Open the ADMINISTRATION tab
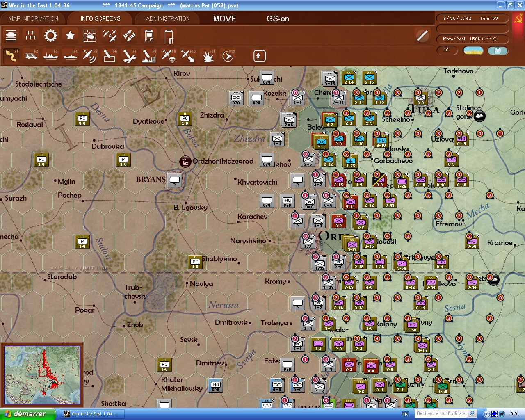The image size is (525, 420). pyautogui.click(x=168, y=18)
